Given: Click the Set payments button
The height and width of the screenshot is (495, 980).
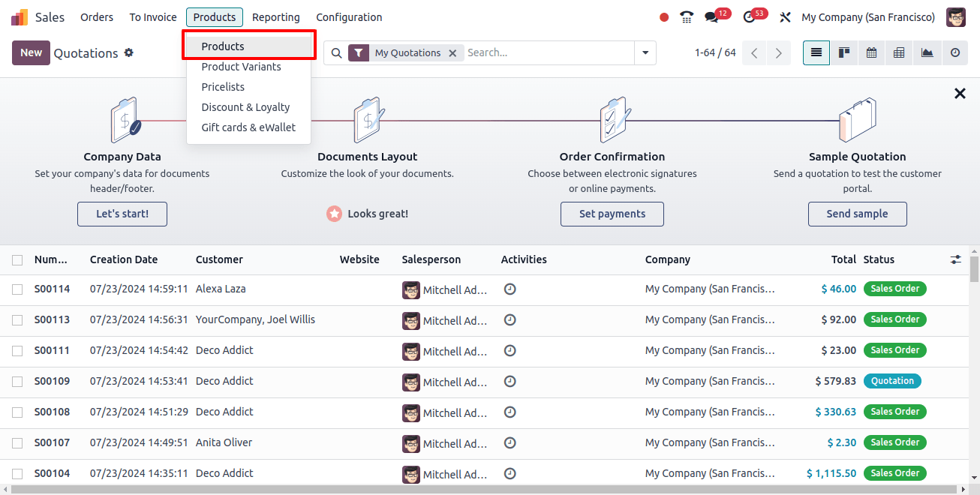Looking at the screenshot, I should tap(612, 214).
